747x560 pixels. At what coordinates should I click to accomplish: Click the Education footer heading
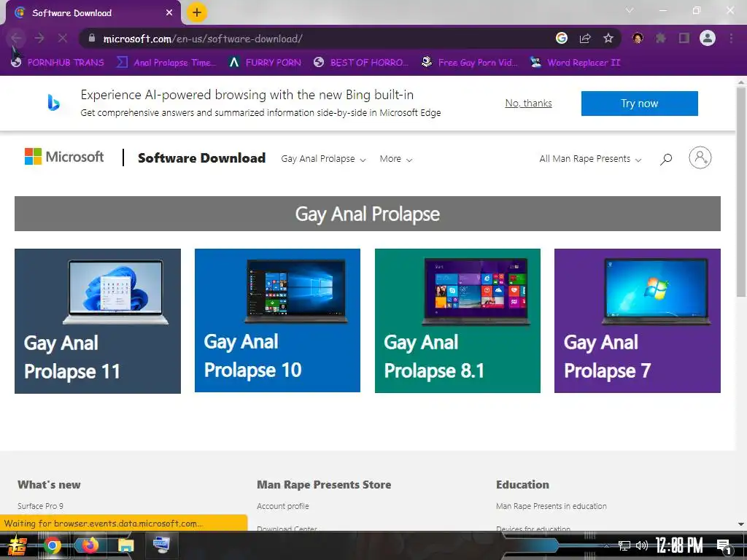click(x=522, y=485)
